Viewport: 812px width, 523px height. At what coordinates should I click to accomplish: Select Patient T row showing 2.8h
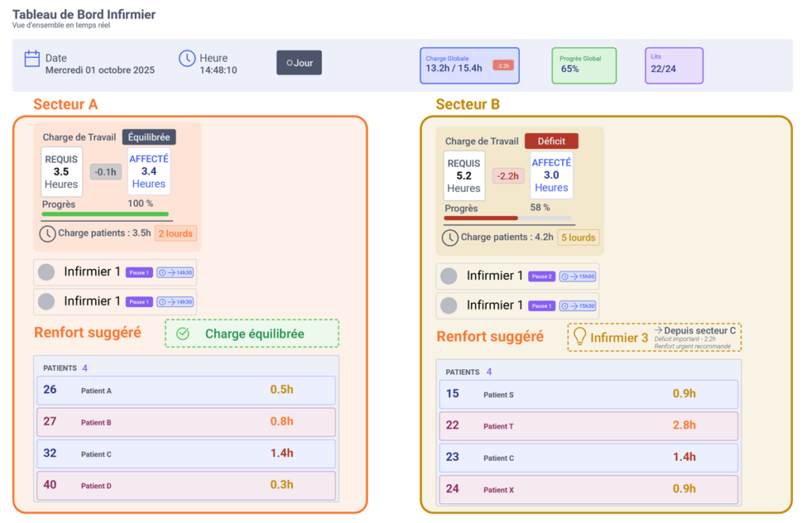click(x=588, y=425)
